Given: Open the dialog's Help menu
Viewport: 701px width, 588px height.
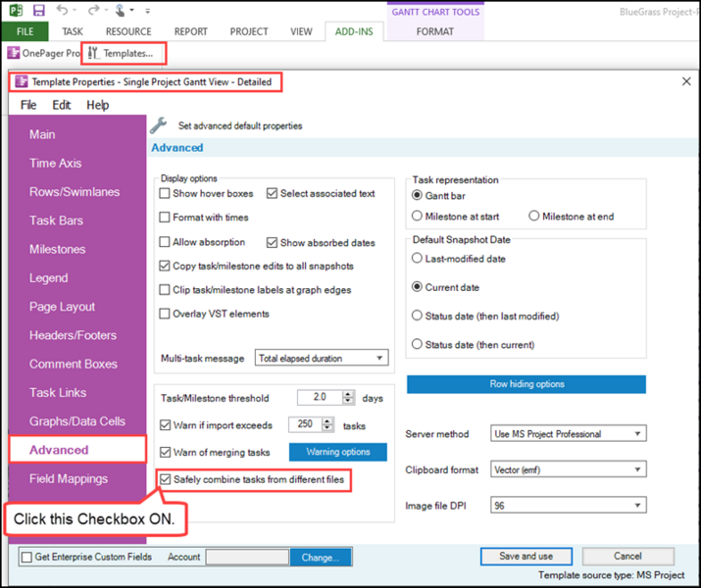Looking at the screenshot, I should pos(97,105).
